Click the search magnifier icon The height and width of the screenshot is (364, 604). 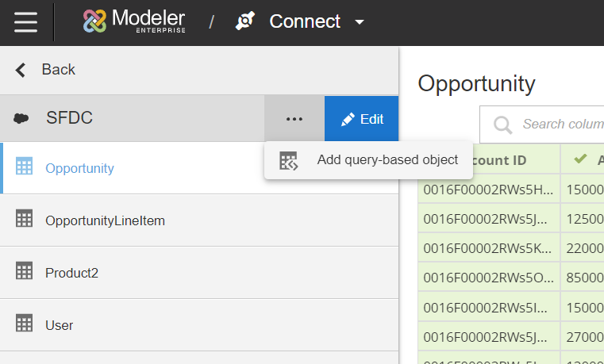503,125
